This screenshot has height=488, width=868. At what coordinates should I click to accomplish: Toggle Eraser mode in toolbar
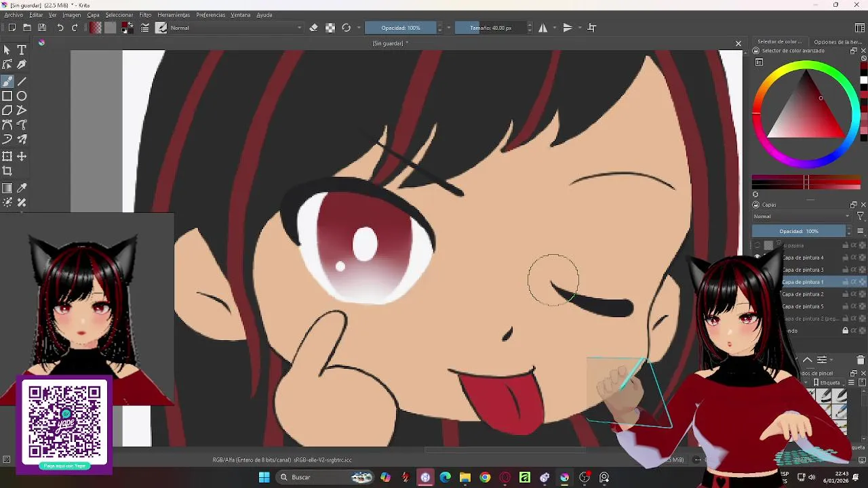pyautogui.click(x=313, y=28)
